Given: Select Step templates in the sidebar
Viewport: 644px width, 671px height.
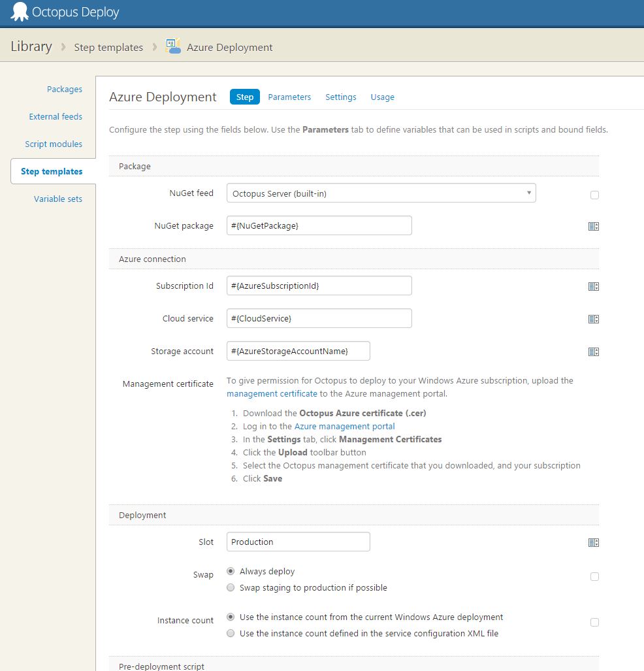Looking at the screenshot, I should click(52, 171).
